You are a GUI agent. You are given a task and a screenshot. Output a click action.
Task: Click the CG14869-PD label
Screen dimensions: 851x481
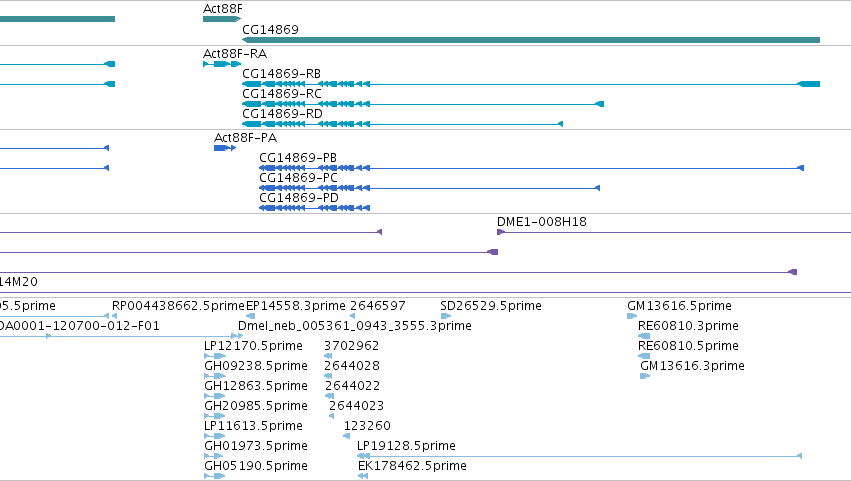click(x=299, y=198)
